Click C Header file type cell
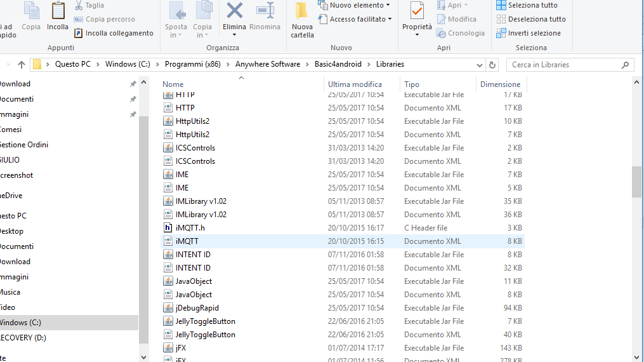 coord(426,227)
